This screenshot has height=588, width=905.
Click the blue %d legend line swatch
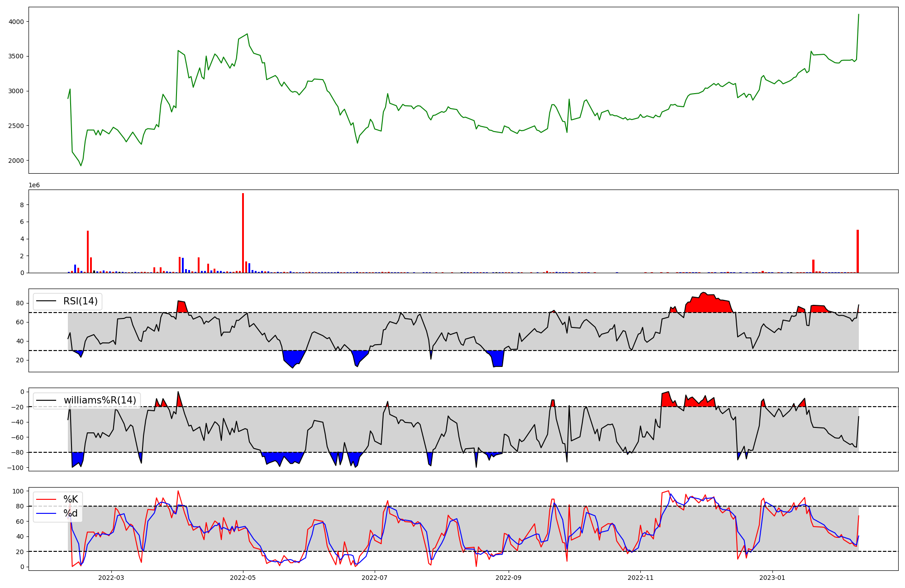tap(46, 513)
